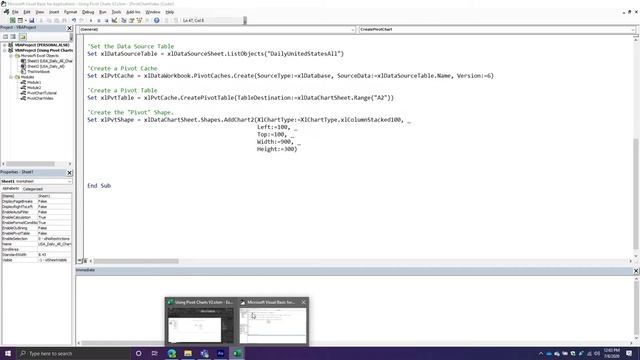Image resolution: width=640 pixels, height=360 pixels.
Task: Switch to Categorized properties tab
Action: pyautogui.click(x=33, y=189)
